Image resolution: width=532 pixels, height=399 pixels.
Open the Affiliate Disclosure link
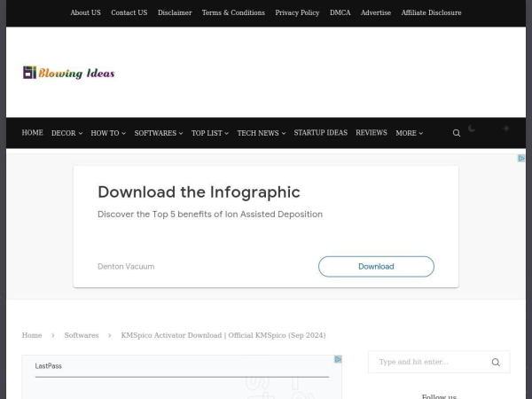[x=431, y=12]
